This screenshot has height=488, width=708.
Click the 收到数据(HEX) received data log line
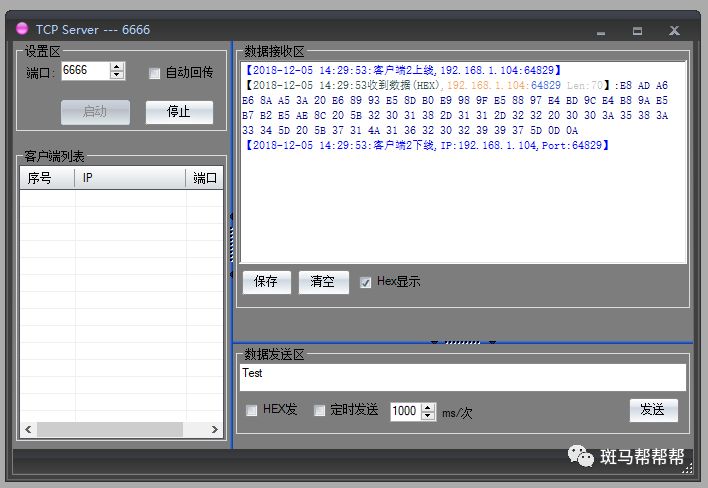(x=455, y=108)
